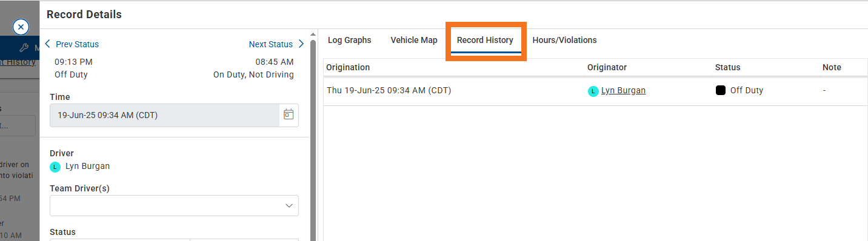Switch to the Log Graphs tab
This screenshot has height=241, width=868.
[349, 40]
